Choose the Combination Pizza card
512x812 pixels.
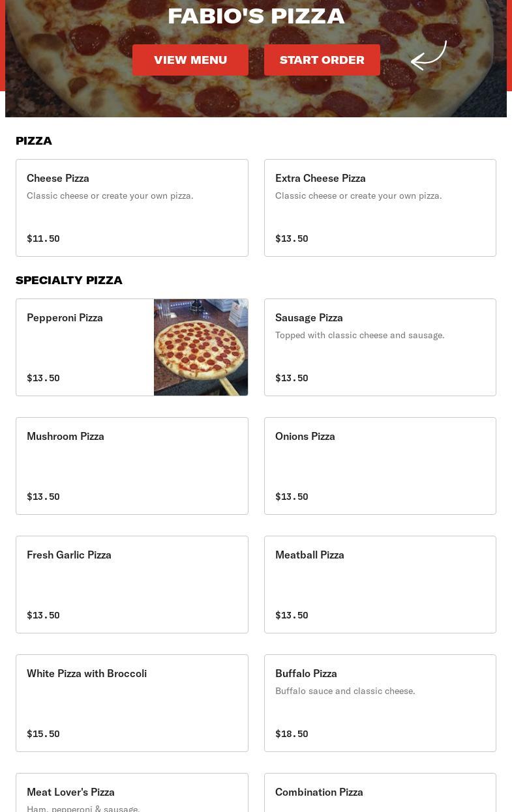(x=380, y=795)
